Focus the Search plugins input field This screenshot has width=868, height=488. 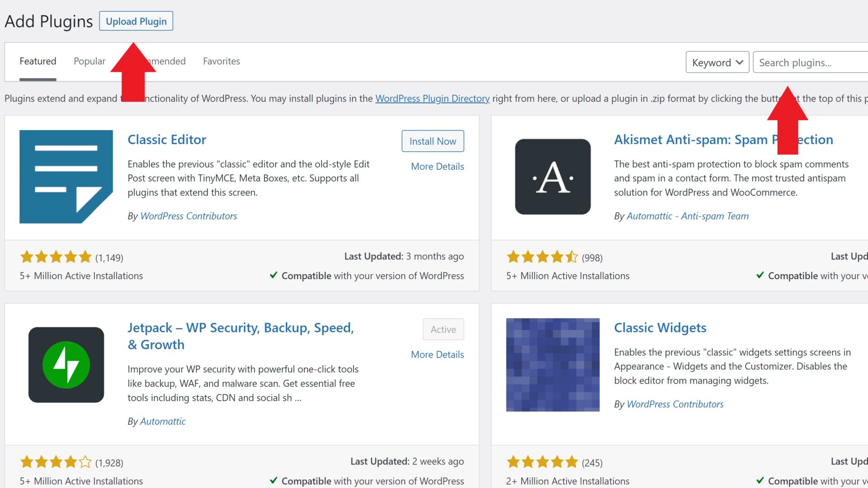click(x=811, y=62)
